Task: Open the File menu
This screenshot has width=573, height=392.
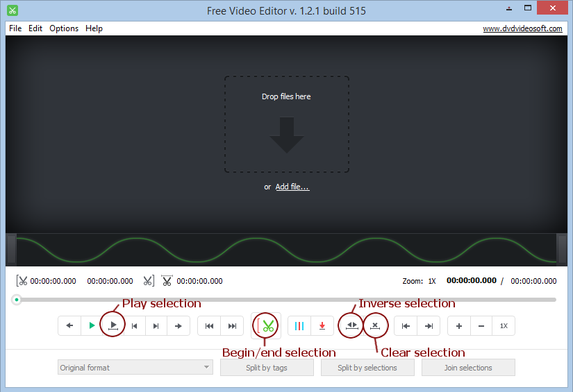Action: (15, 28)
